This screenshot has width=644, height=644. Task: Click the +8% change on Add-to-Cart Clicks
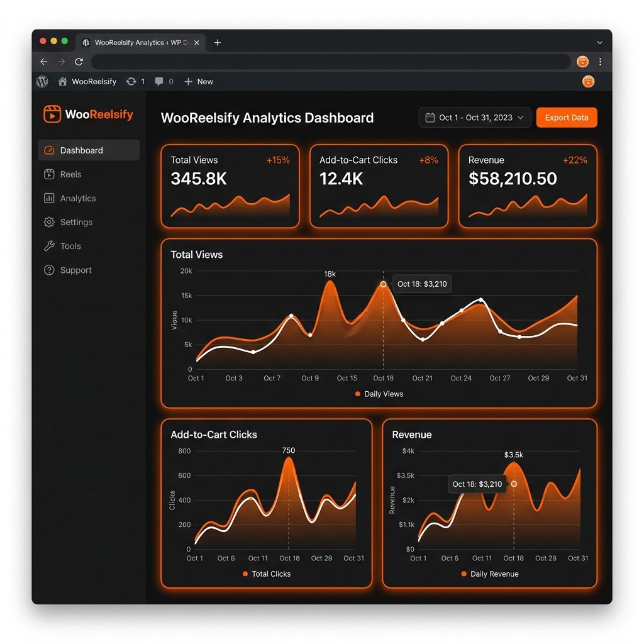(x=428, y=160)
